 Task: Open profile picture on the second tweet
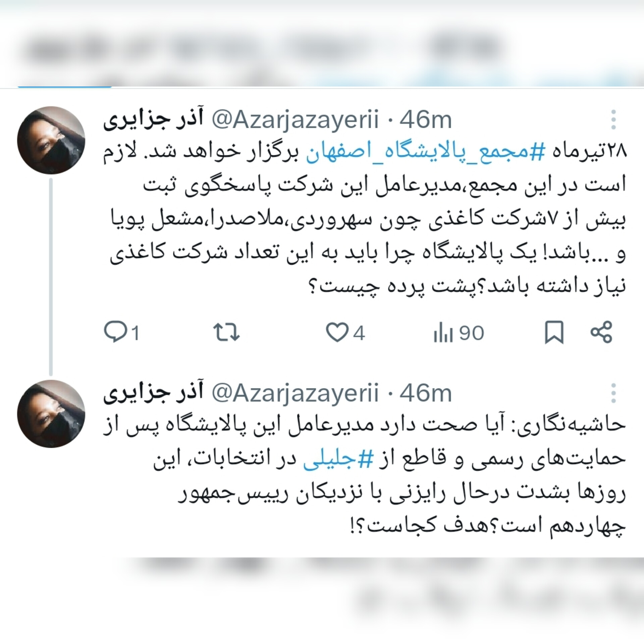51,414
